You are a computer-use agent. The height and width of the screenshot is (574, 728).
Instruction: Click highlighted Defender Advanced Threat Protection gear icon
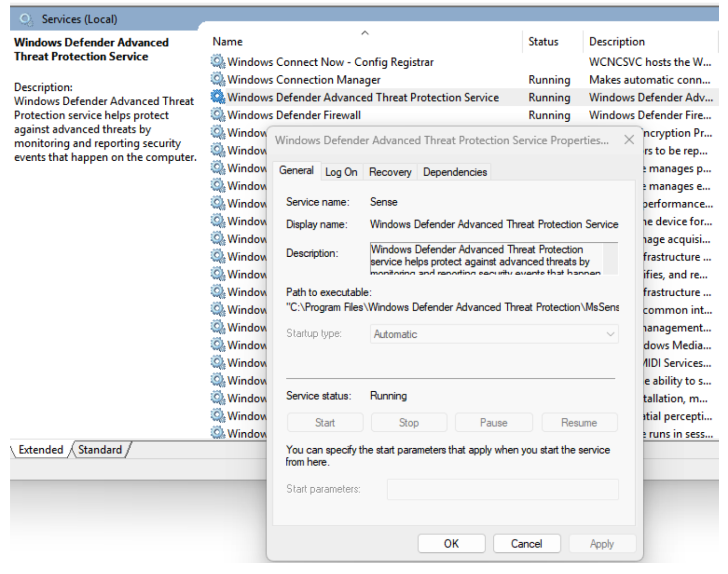[218, 97]
